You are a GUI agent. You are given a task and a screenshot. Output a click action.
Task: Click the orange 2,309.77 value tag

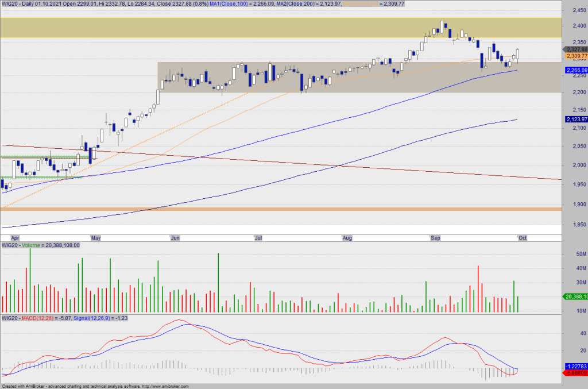pos(576,56)
